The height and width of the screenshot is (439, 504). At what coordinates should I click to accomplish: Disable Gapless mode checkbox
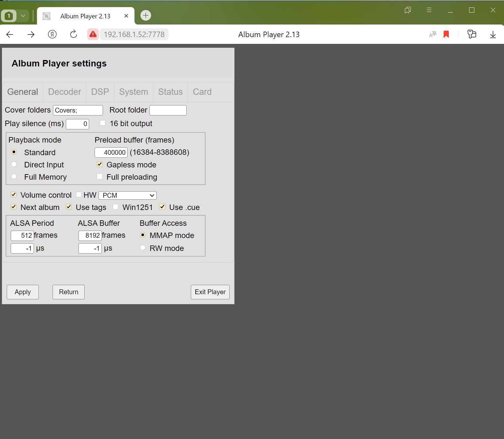click(100, 164)
